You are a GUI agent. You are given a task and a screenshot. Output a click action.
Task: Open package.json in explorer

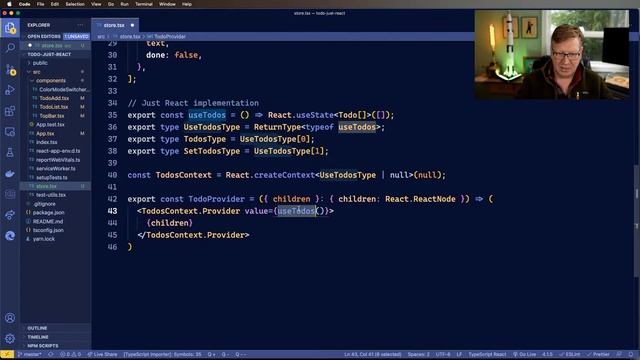point(48,212)
